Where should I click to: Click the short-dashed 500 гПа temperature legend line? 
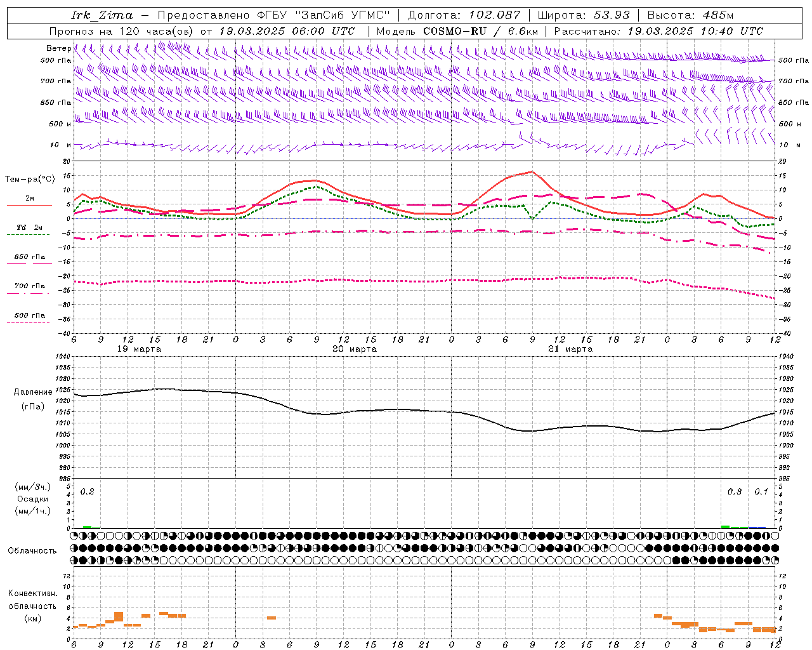point(29,322)
